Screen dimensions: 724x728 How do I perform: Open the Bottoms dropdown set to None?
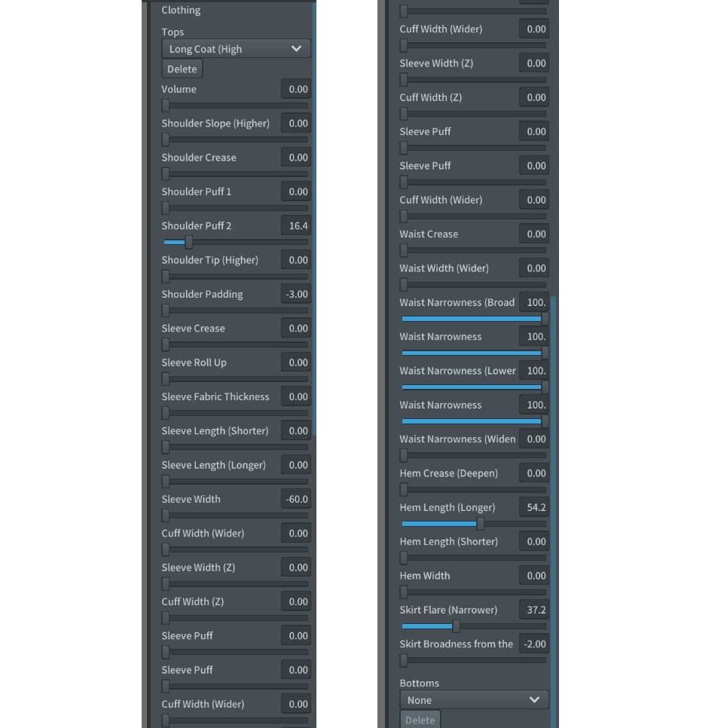tap(474, 700)
